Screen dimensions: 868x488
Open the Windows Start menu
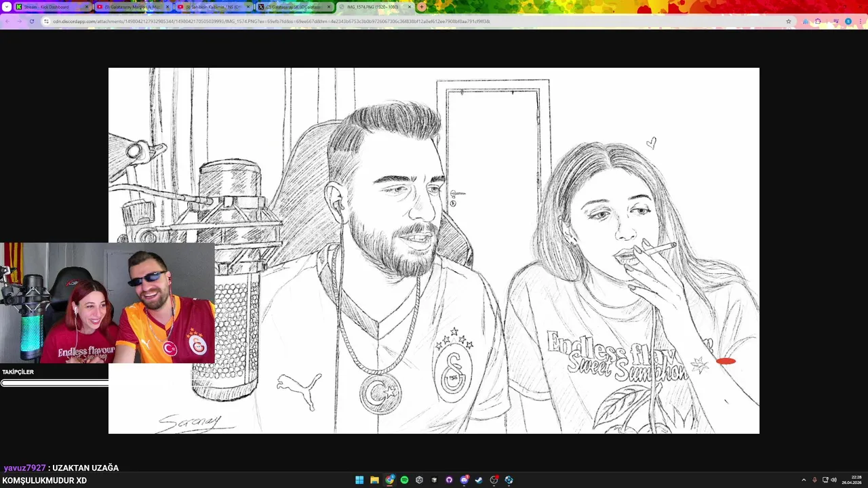click(359, 480)
